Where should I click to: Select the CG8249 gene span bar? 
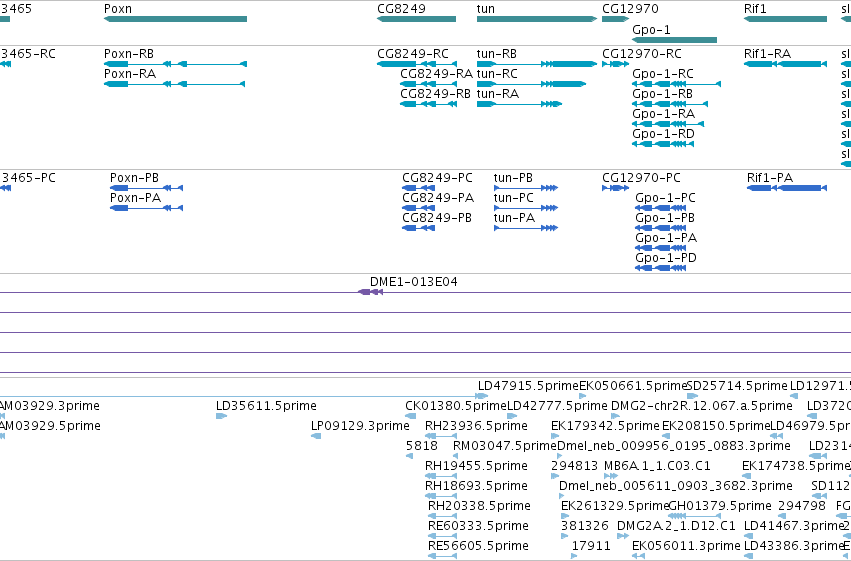(x=416, y=19)
